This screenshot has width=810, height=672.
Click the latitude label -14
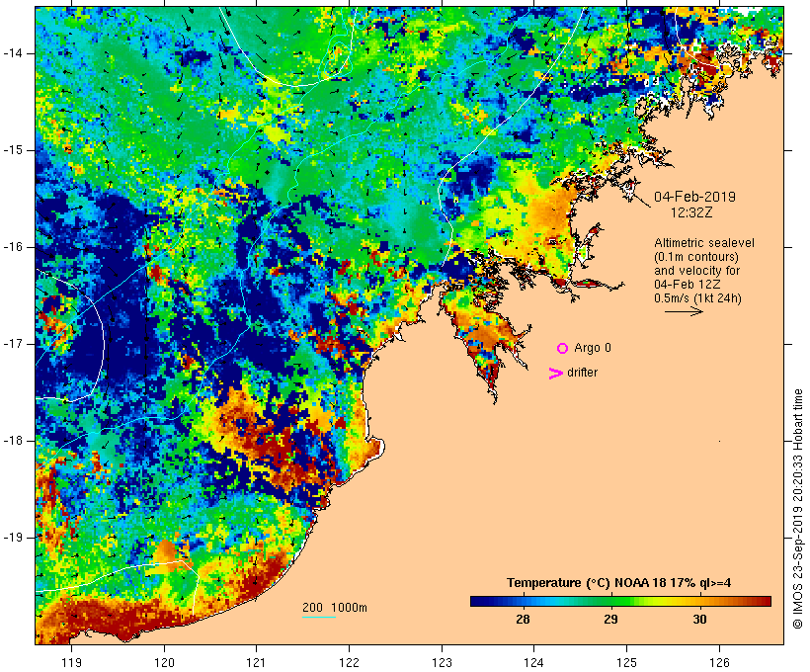(13, 53)
